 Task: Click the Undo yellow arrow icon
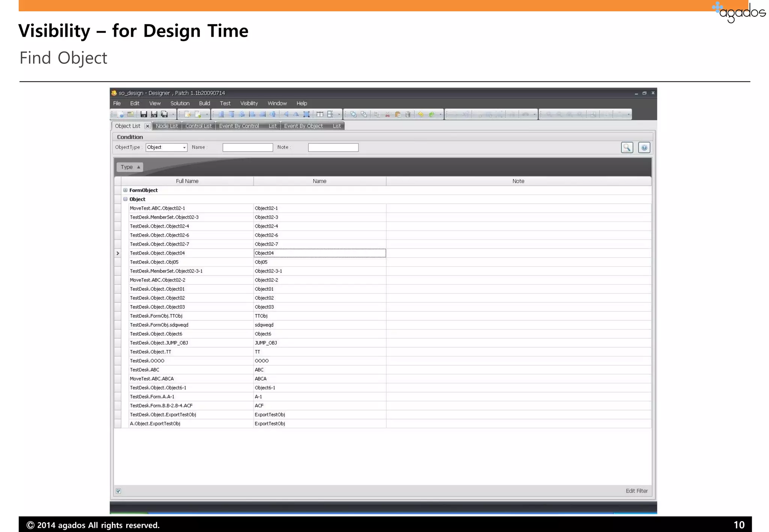pos(421,114)
